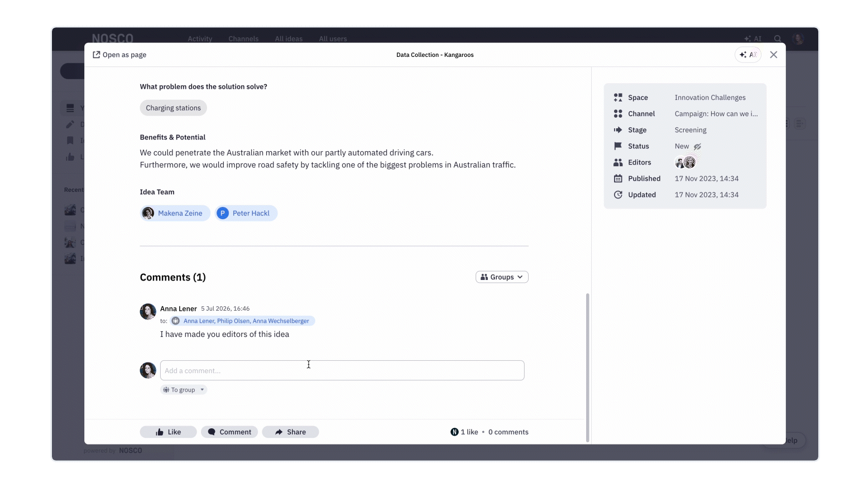Image resolution: width=868 pixels, height=488 pixels.
Task: Open the Innovation Challenges space
Action: click(x=710, y=98)
